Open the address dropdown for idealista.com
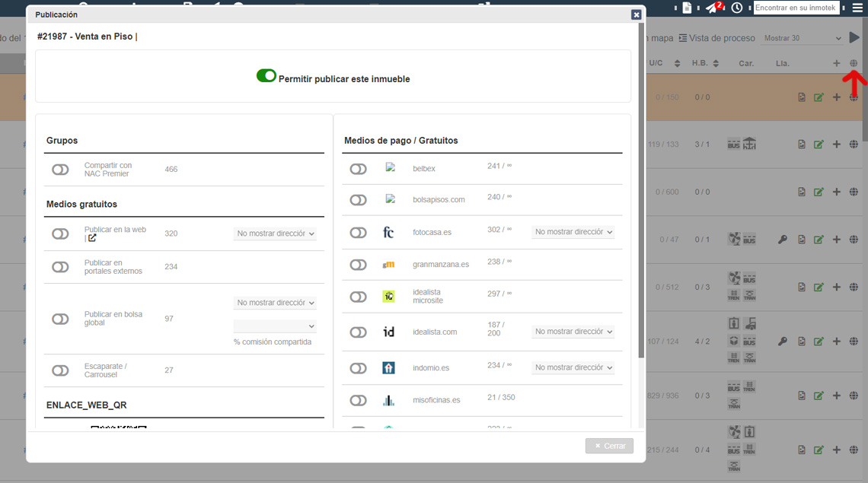The image size is (868, 483). 573,332
